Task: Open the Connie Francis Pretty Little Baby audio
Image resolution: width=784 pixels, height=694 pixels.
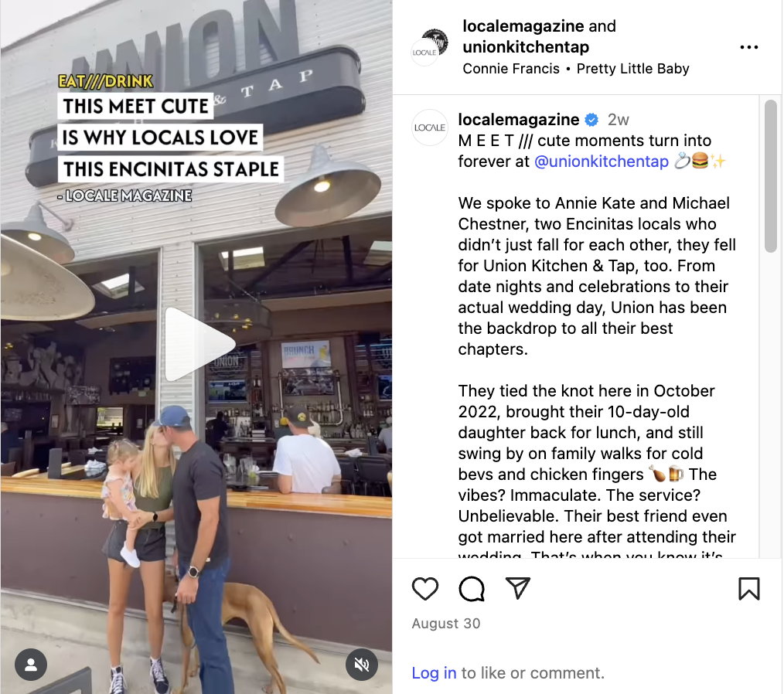Action: coord(575,69)
